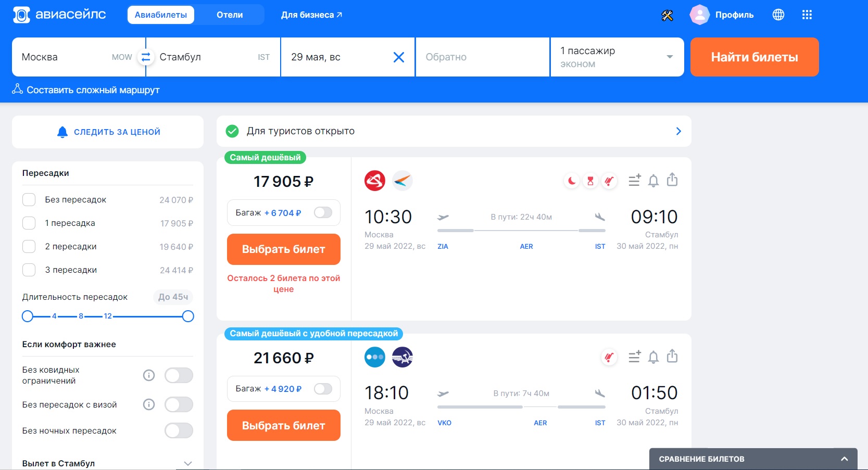Check the Без пересадок filter
This screenshot has width=868, height=470.
29,200
